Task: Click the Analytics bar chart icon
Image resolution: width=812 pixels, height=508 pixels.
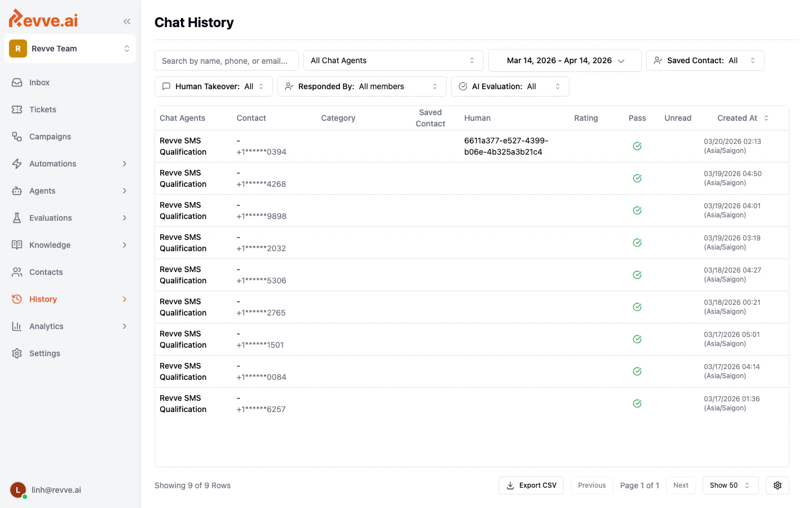Action: click(x=17, y=326)
